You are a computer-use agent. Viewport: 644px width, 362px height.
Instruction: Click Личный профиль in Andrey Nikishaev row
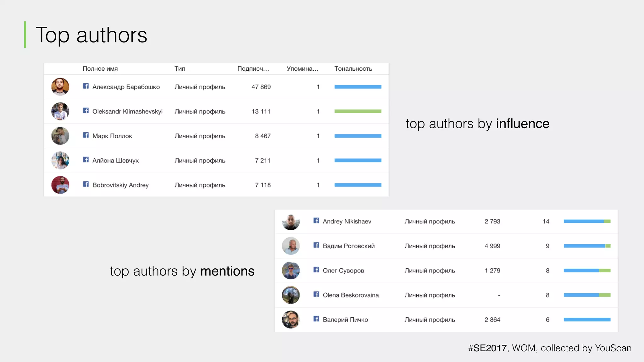[x=430, y=222]
